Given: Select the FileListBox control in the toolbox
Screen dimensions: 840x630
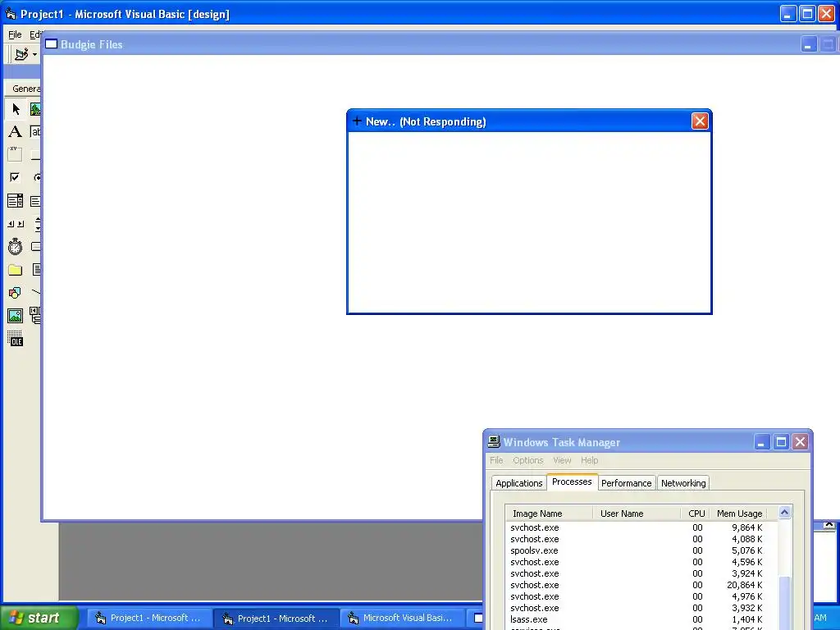Looking at the screenshot, I should 35,270.
